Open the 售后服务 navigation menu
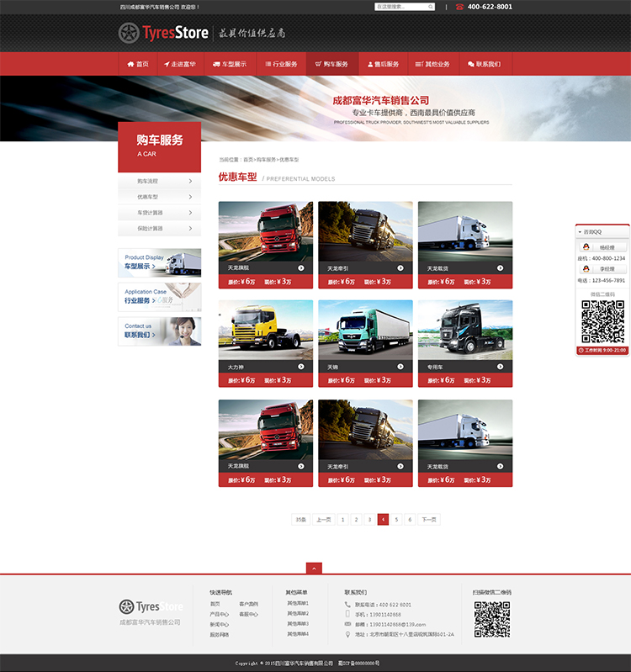 [383, 64]
